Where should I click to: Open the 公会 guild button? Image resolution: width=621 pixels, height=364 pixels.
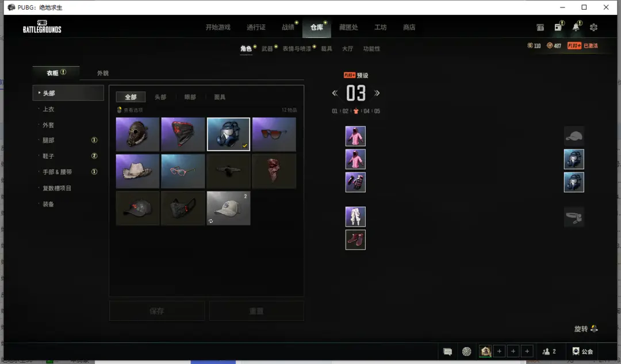pyautogui.click(x=582, y=351)
